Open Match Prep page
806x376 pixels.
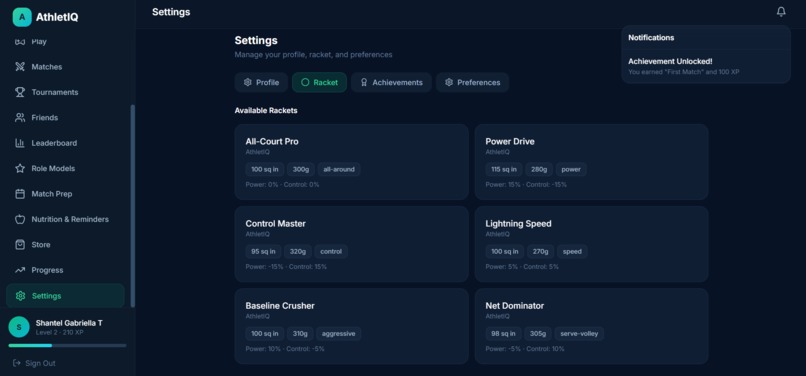pos(65,194)
